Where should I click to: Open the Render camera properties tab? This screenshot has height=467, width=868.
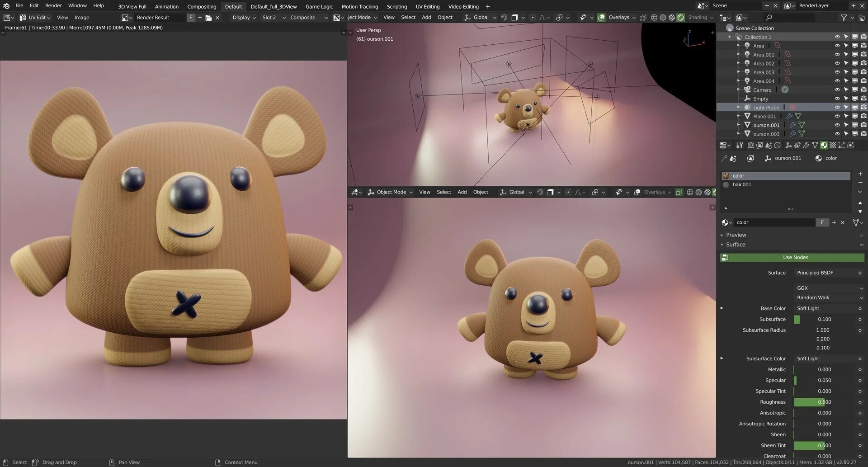point(751,145)
